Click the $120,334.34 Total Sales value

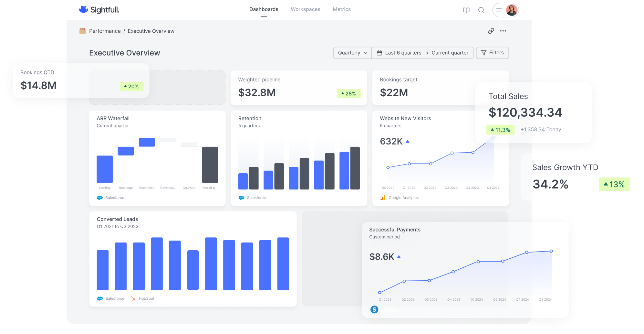(525, 113)
